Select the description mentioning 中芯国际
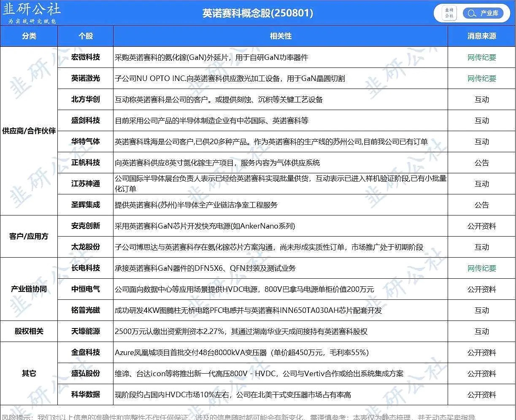 click(211, 121)
